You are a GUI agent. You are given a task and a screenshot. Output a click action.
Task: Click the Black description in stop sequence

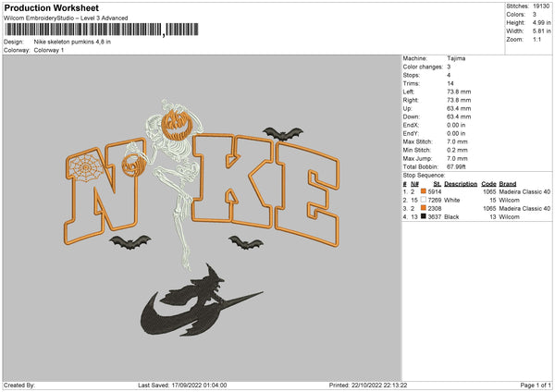[x=451, y=217]
